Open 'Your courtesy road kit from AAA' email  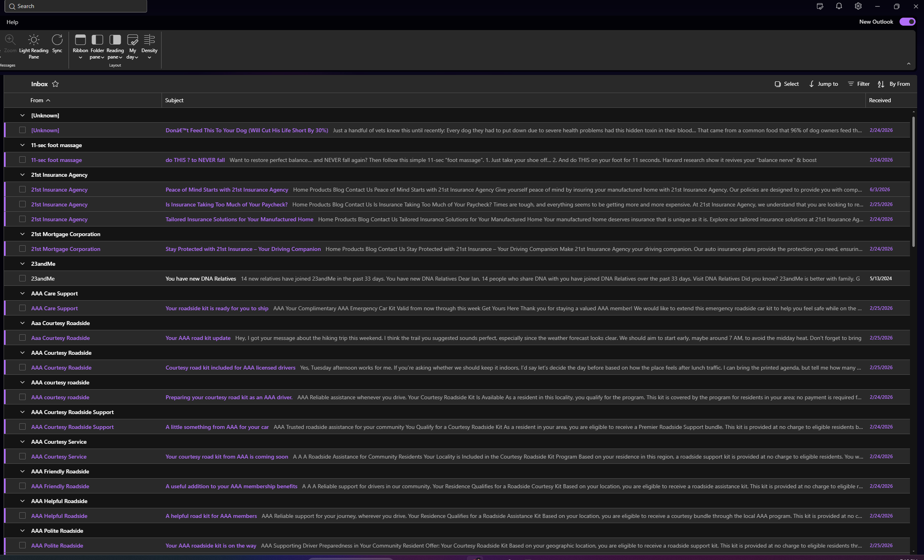[457, 457]
